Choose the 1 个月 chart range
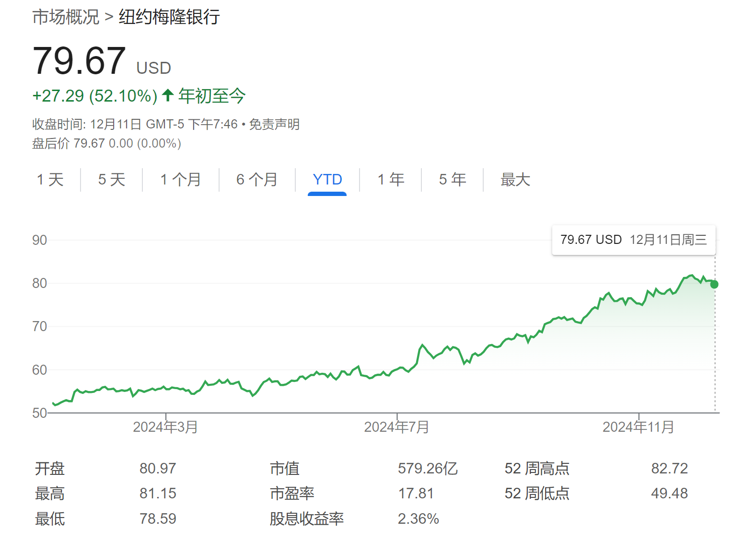This screenshot has height=541, width=756. point(181,180)
